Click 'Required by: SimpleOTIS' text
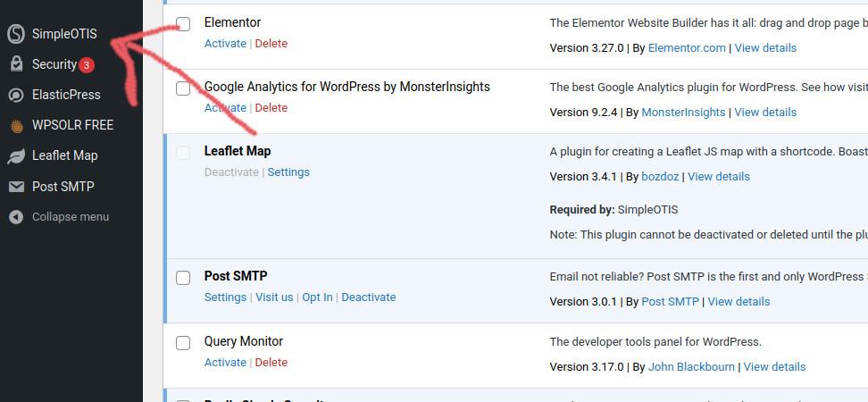The height and width of the screenshot is (402, 868). (x=613, y=210)
